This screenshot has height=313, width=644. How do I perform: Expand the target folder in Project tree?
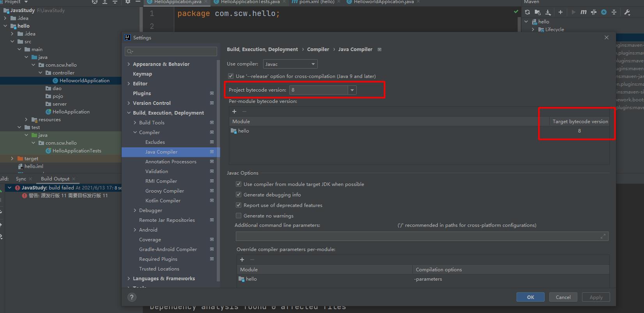coord(12,158)
